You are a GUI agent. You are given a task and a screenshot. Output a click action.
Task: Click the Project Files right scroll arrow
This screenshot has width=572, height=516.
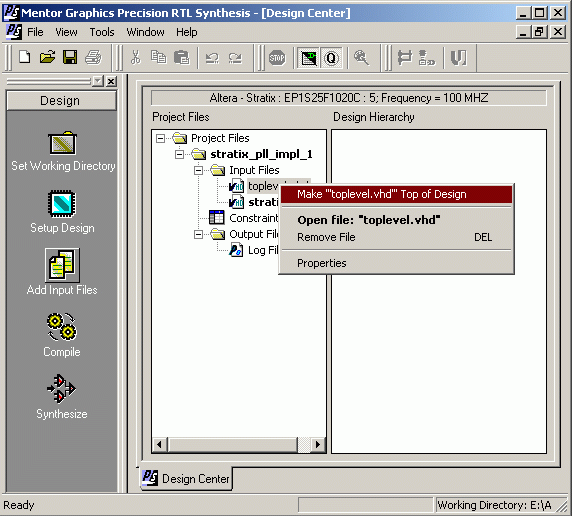pyautogui.click(x=318, y=444)
